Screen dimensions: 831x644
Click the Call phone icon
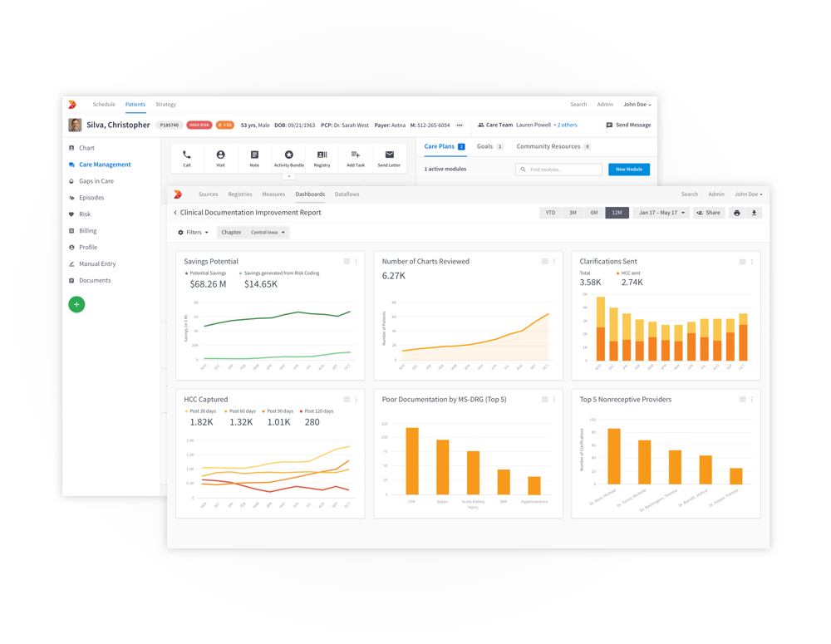pos(187,155)
